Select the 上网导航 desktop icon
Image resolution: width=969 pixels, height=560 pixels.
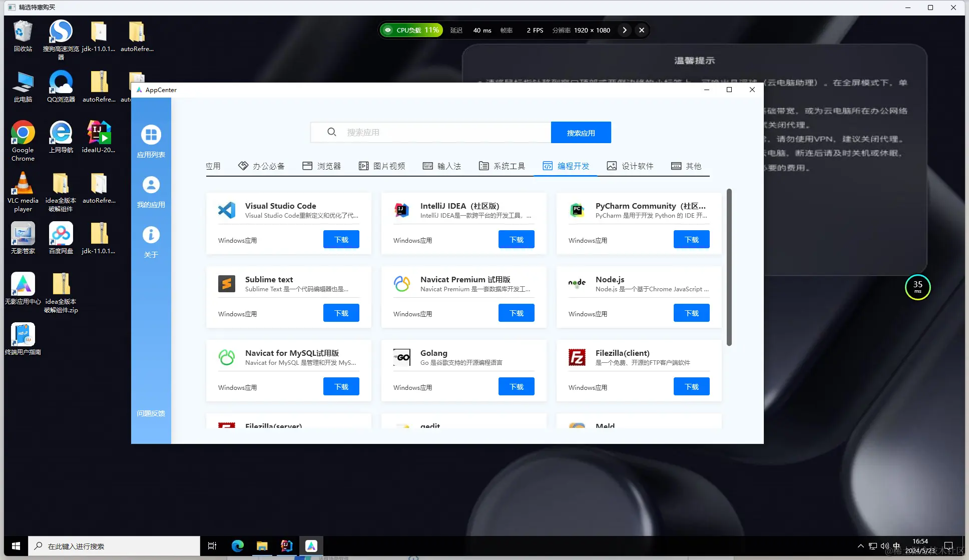point(61,137)
